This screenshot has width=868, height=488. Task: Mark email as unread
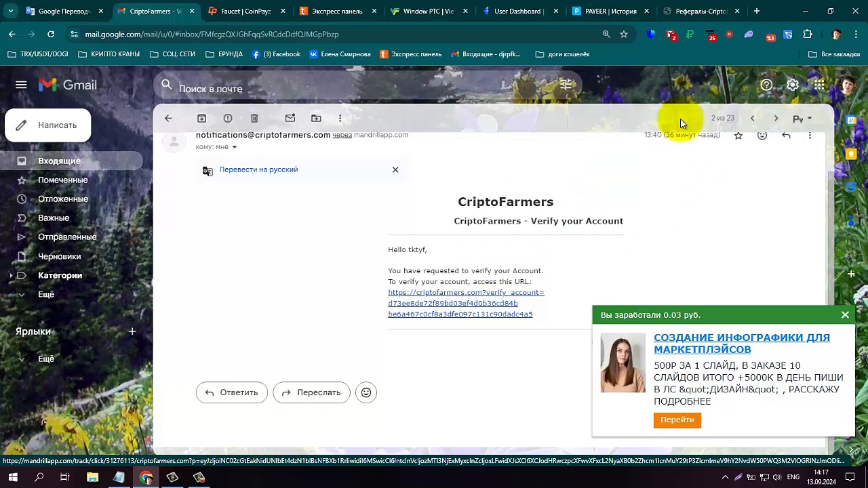(x=290, y=118)
